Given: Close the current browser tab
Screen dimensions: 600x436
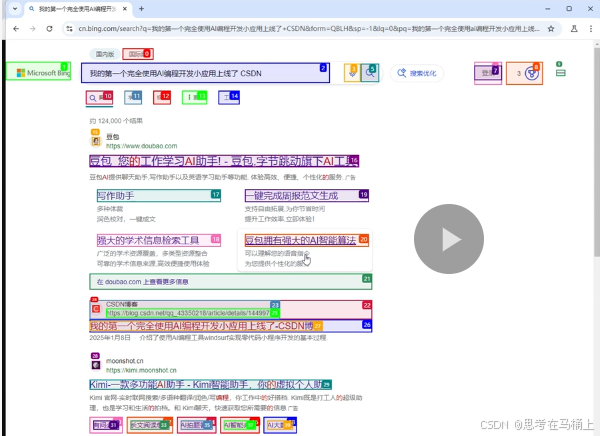Looking at the screenshot, I should pyautogui.click(x=125, y=8).
